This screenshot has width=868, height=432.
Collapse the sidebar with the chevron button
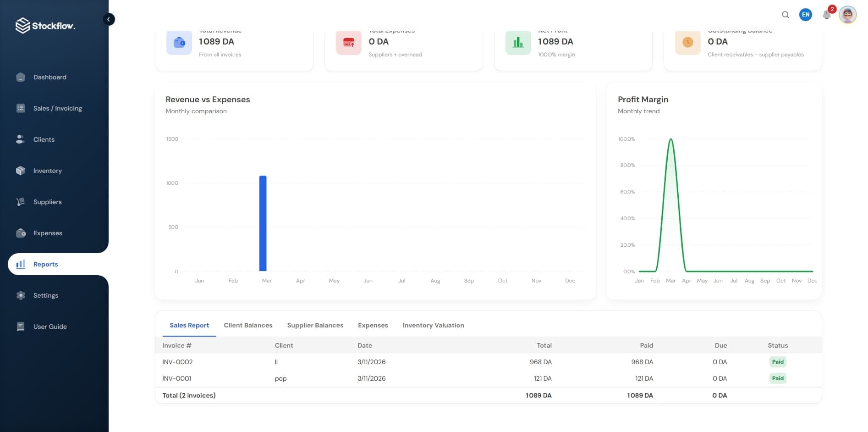pyautogui.click(x=109, y=19)
